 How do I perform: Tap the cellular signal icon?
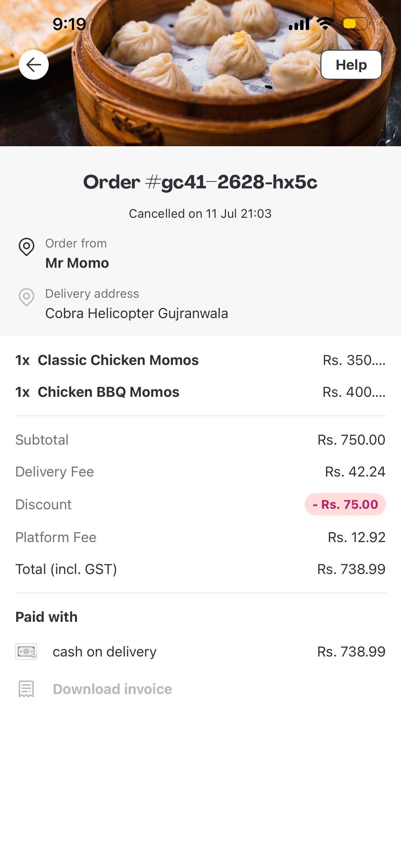click(x=299, y=24)
